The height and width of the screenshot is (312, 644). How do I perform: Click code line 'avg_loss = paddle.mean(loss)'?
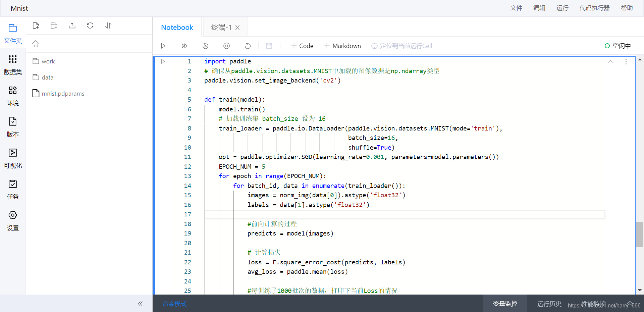(298, 272)
